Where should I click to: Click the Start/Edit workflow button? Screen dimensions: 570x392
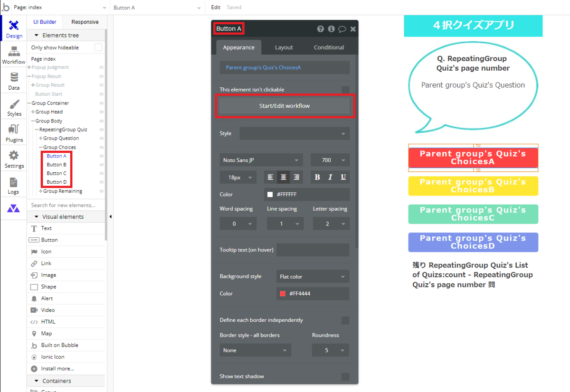[285, 106]
